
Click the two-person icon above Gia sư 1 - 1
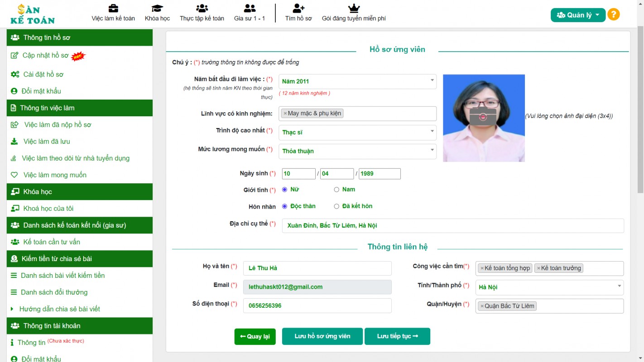[x=250, y=8]
